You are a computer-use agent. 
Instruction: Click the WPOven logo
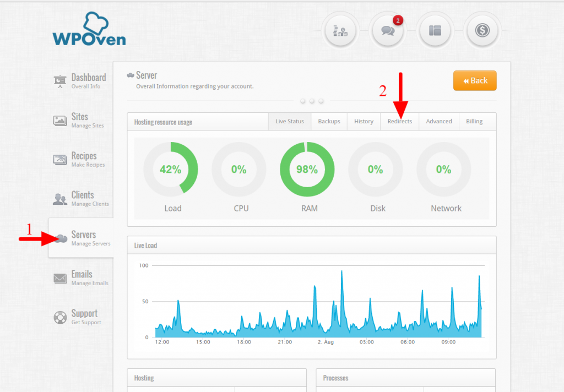point(89,30)
